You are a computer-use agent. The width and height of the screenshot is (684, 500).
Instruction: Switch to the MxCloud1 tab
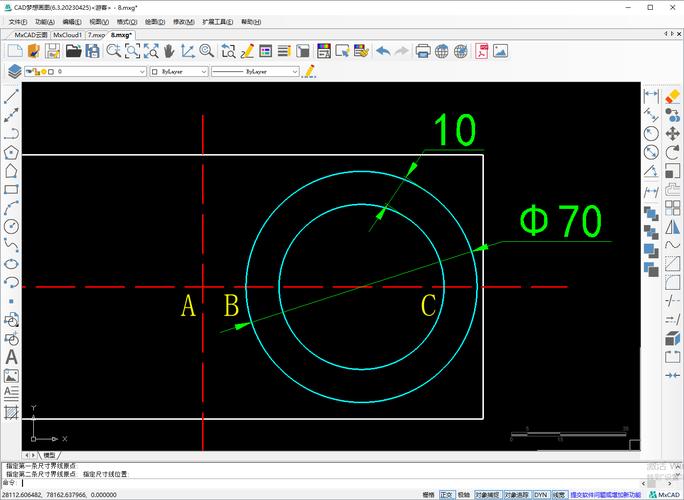[x=68, y=35]
